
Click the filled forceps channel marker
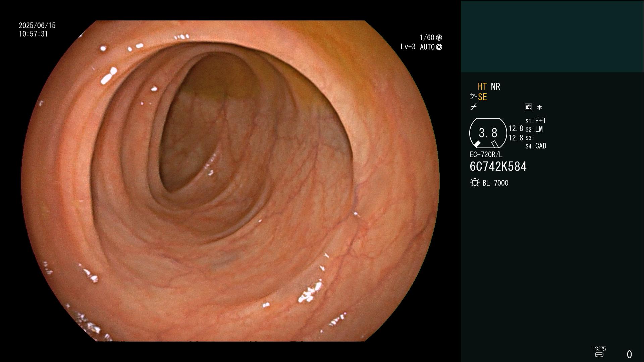coord(477,144)
